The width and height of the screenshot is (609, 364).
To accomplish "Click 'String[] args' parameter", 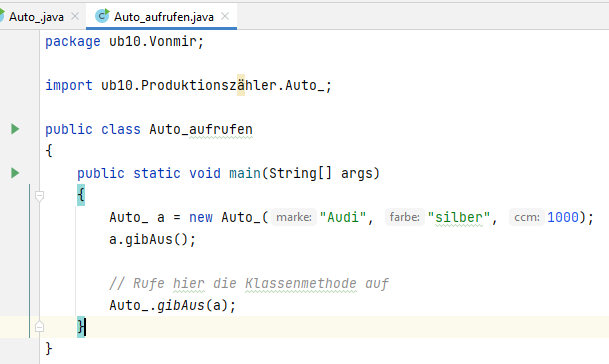I will pos(320,173).
